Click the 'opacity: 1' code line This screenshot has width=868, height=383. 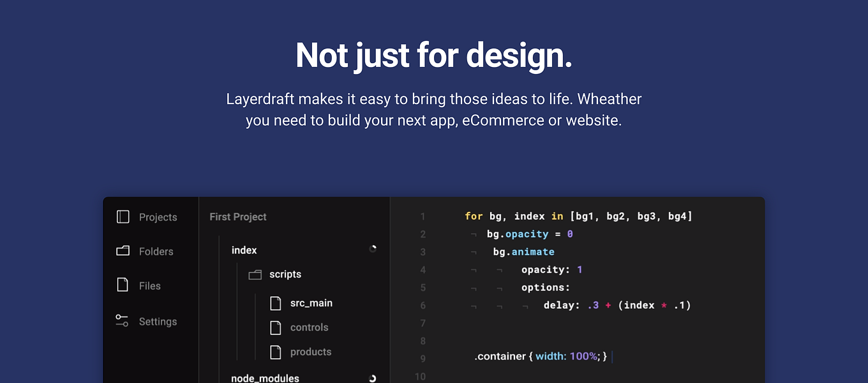[x=551, y=269]
